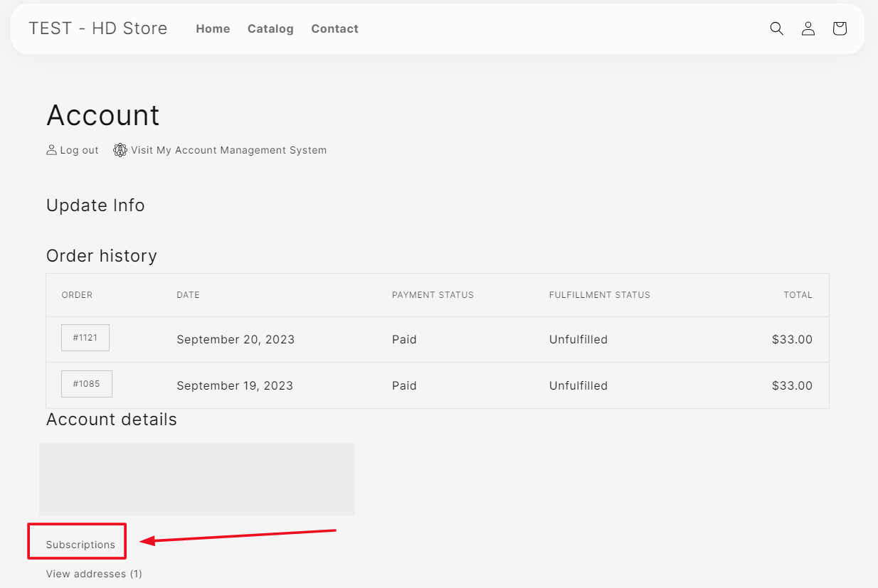The image size is (878, 588).
Task: Open the Contact page from the navigation
Action: pyautogui.click(x=334, y=28)
